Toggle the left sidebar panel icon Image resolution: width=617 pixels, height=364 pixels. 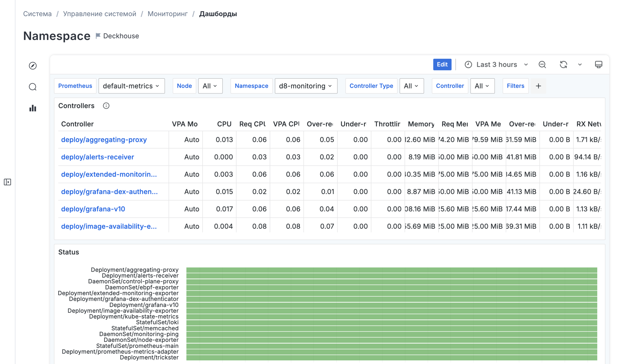click(x=7, y=182)
